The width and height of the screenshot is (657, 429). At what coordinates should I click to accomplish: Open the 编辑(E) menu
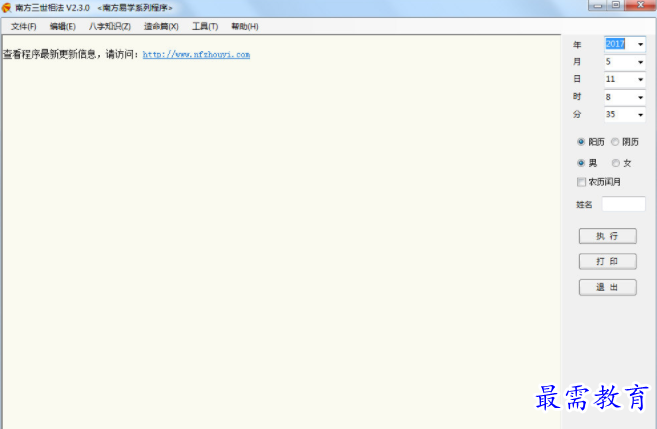click(x=62, y=26)
